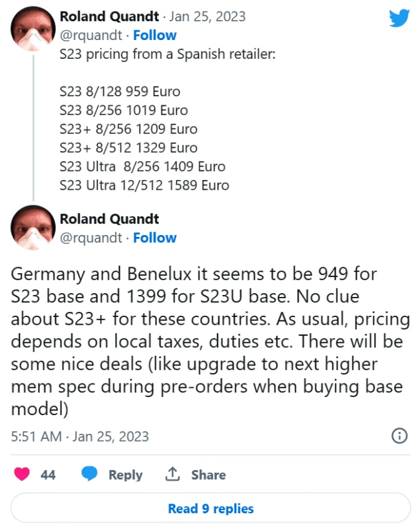414x532 pixels.
Task: Open Roland Quandt's second profile picture
Action: click(x=33, y=228)
